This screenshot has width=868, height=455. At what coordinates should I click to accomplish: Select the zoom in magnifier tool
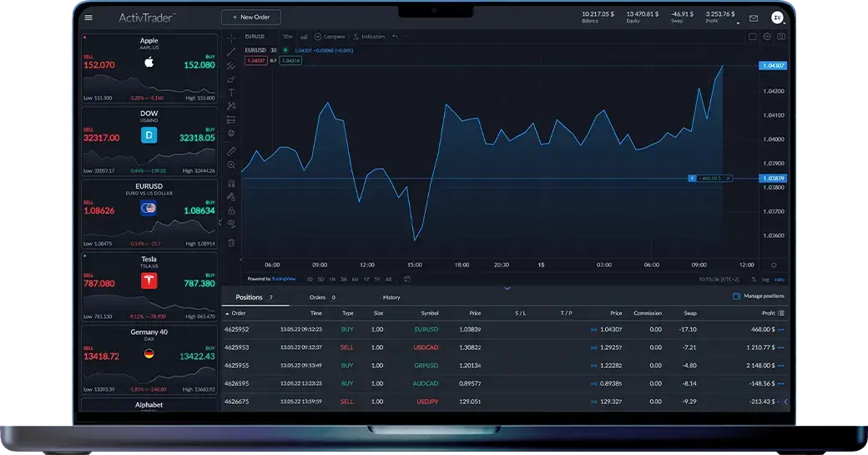(231, 165)
